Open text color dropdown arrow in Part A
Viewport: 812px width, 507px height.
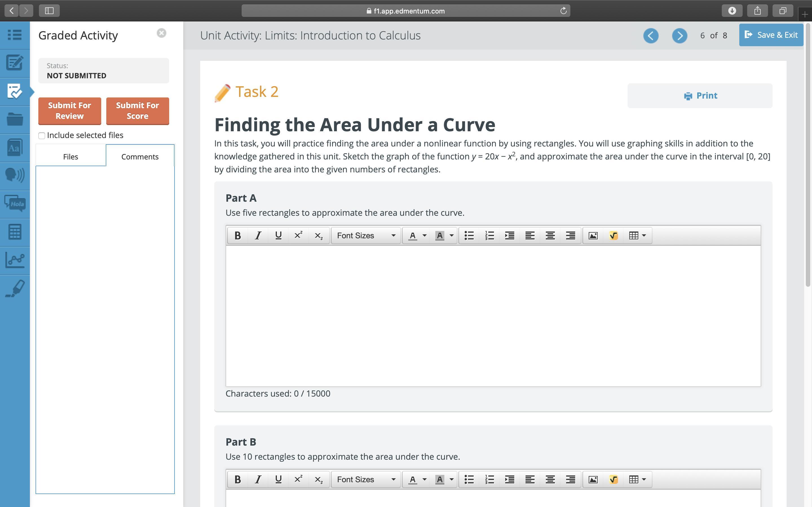(x=424, y=235)
